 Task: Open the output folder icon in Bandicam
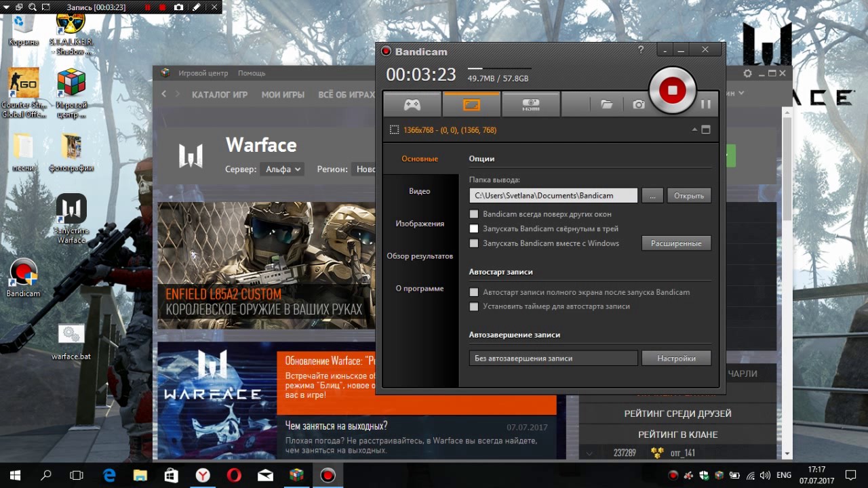pos(606,104)
